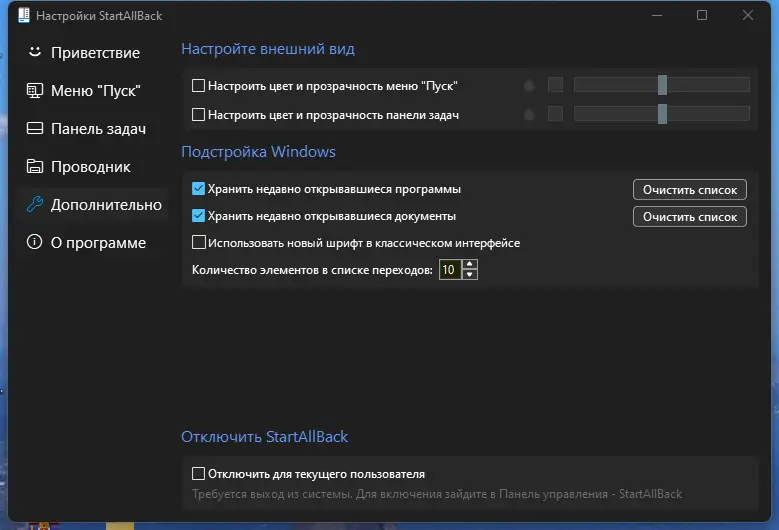Image resolution: width=779 pixels, height=530 pixels.
Task: Click the taskbar icon beside Панель задач
Action: (x=34, y=129)
